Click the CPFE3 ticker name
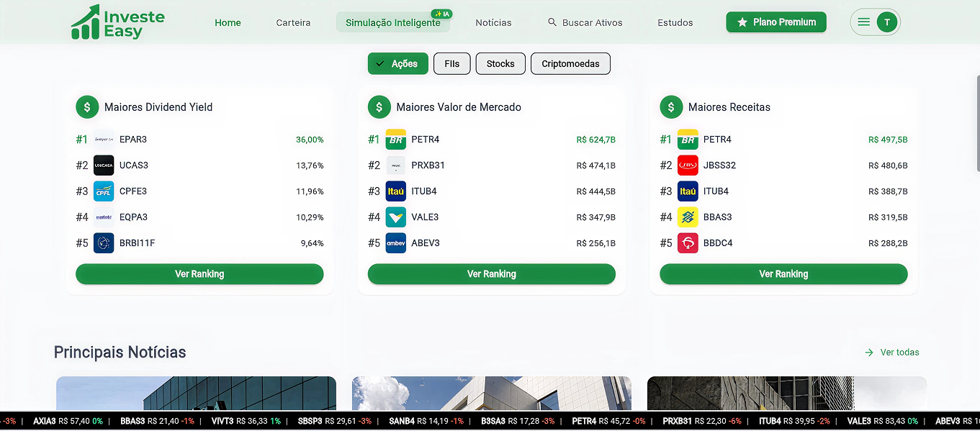 (x=133, y=191)
